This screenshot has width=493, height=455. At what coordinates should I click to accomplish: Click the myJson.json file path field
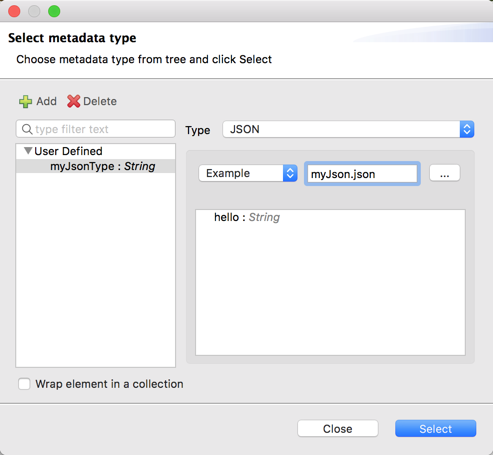[x=362, y=174]
